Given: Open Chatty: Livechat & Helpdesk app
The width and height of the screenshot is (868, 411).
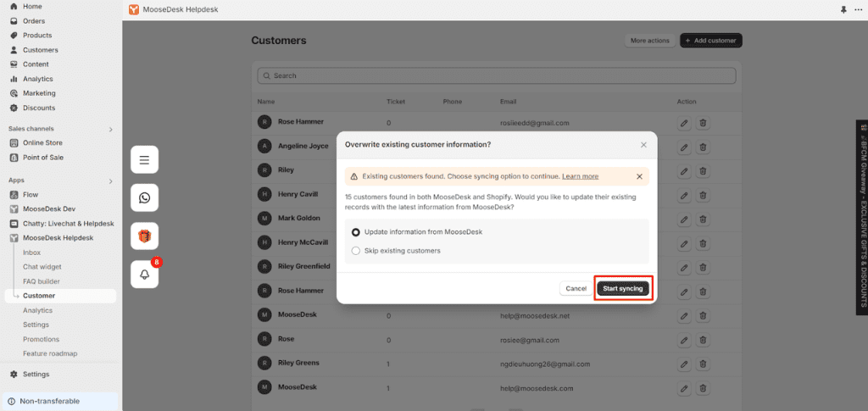Looking at the screenshot, I should pyautogui.click(x=68, y=224).
